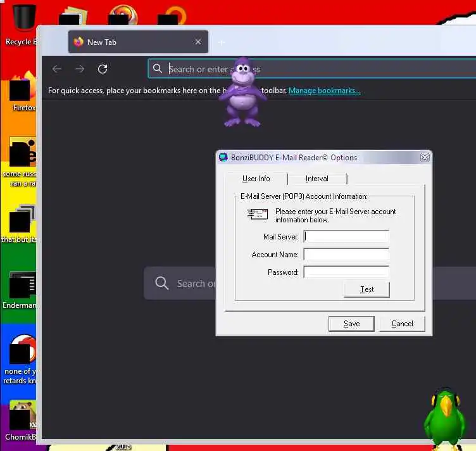Switch to the User Info tab
The height and width of the screenshot is (451, 476).
coord(256,179)
